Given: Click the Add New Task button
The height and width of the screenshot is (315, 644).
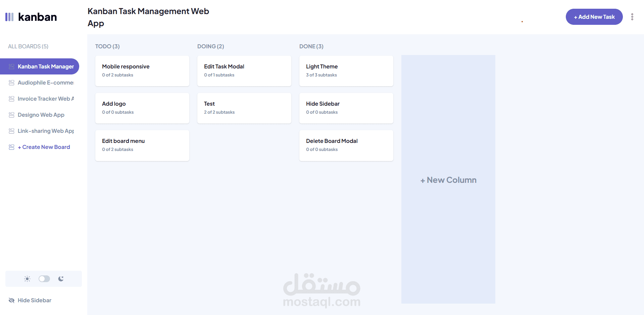Looking at the screenshot, I should (594, 17).
